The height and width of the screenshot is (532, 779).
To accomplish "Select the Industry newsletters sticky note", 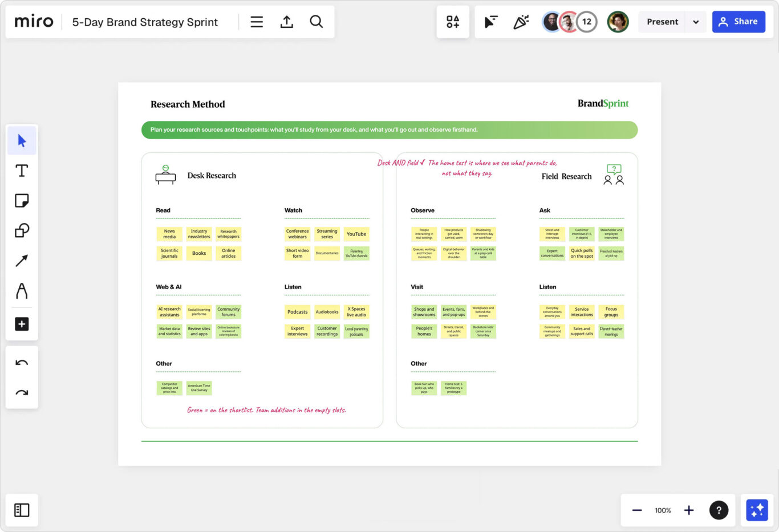I will (x=199, y=234).
